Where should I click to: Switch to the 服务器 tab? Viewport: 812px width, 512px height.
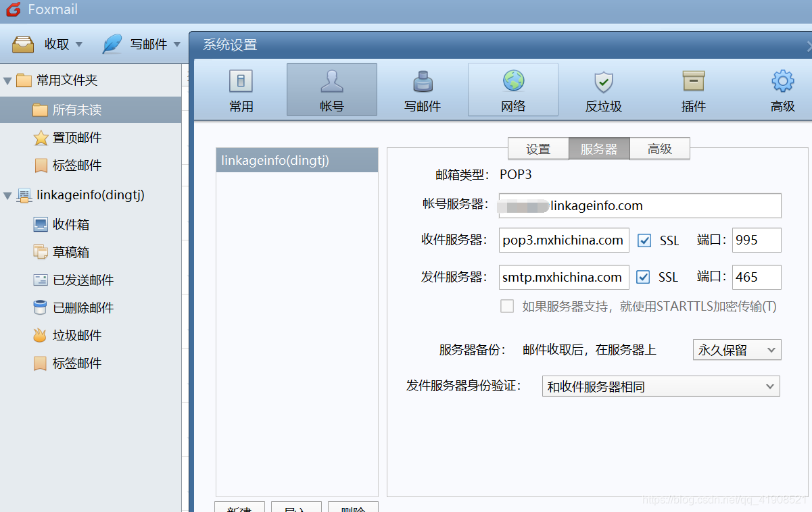click(599, 149)
